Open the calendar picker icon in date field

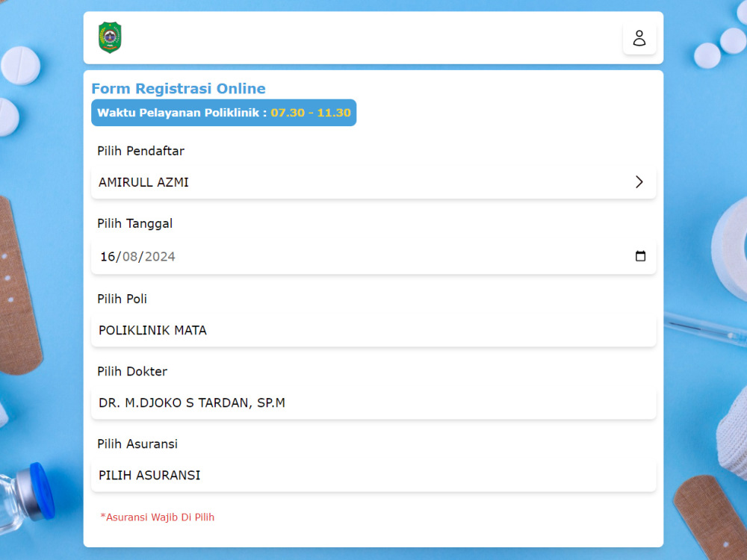[640, 256]
